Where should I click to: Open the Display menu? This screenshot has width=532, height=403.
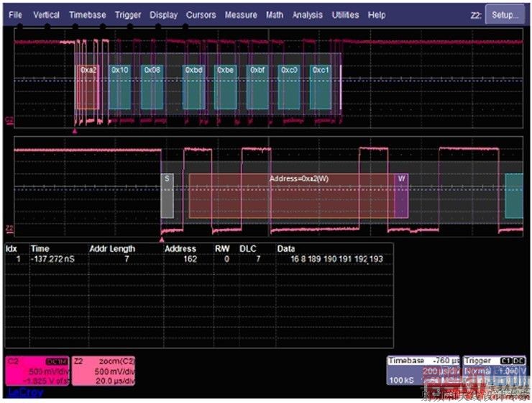163,15
